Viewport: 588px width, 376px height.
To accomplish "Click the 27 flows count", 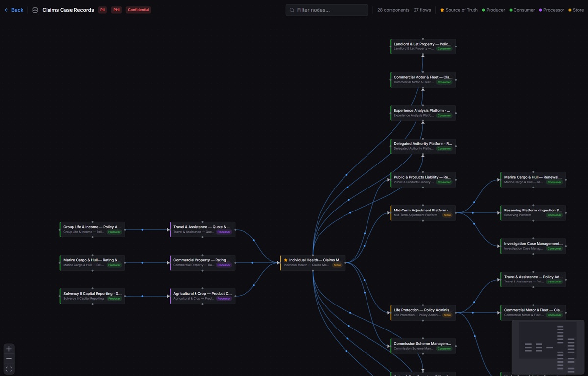I will 422,10.
